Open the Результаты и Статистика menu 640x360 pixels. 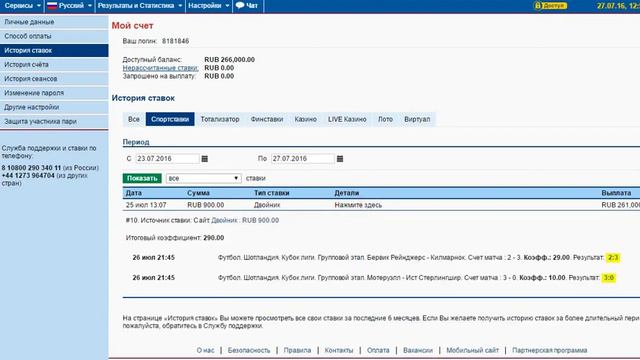(139, 6)
